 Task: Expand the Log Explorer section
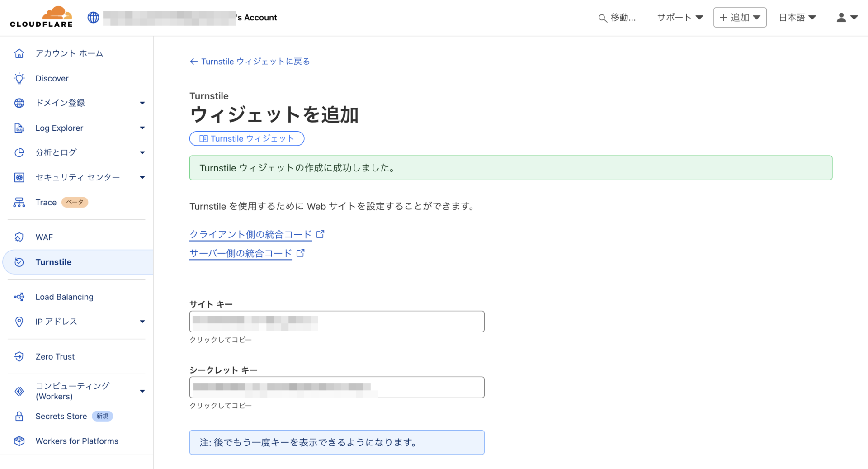point(142,128)
